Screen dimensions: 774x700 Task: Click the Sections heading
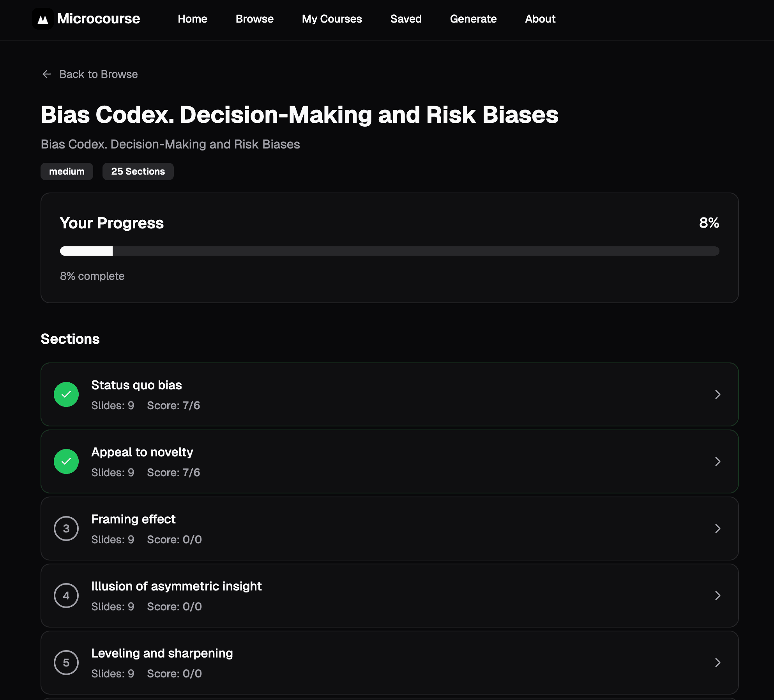(70, 339)
